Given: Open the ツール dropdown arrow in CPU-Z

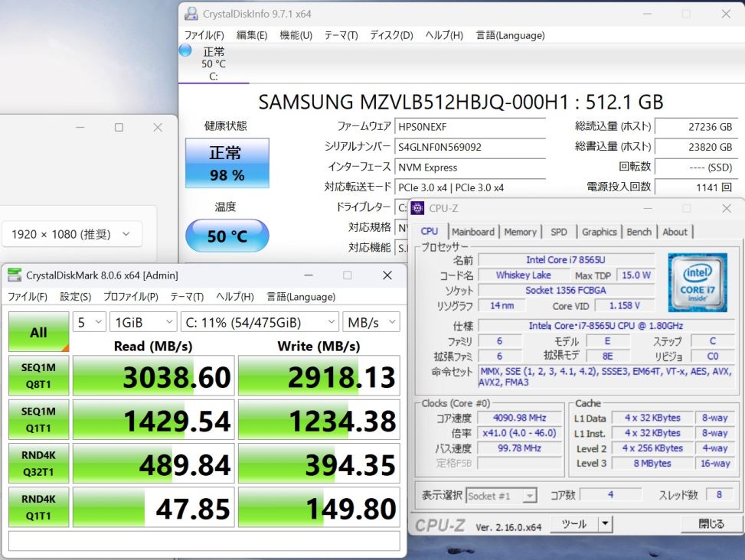Looking at the screenshot, I should [x=605, y=524].
